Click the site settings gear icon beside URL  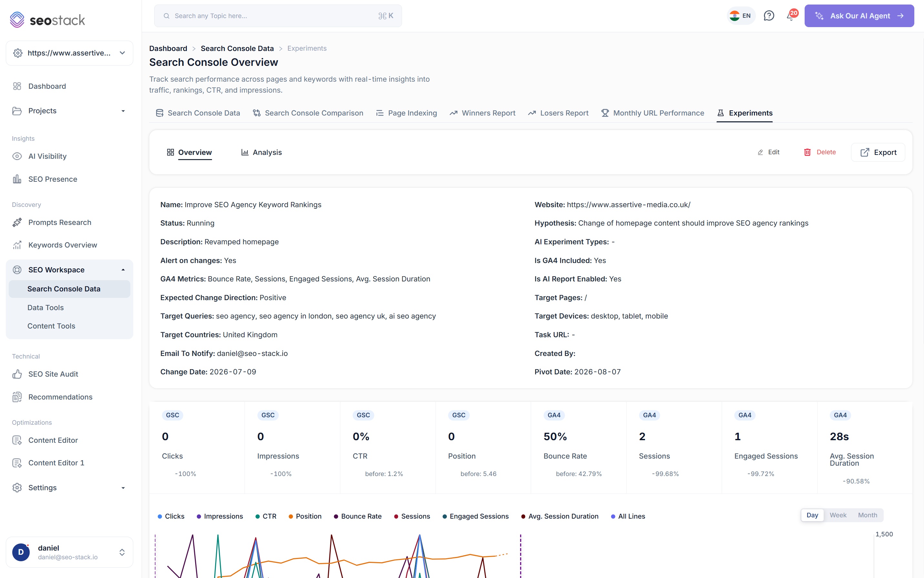[x=17, y=53]
